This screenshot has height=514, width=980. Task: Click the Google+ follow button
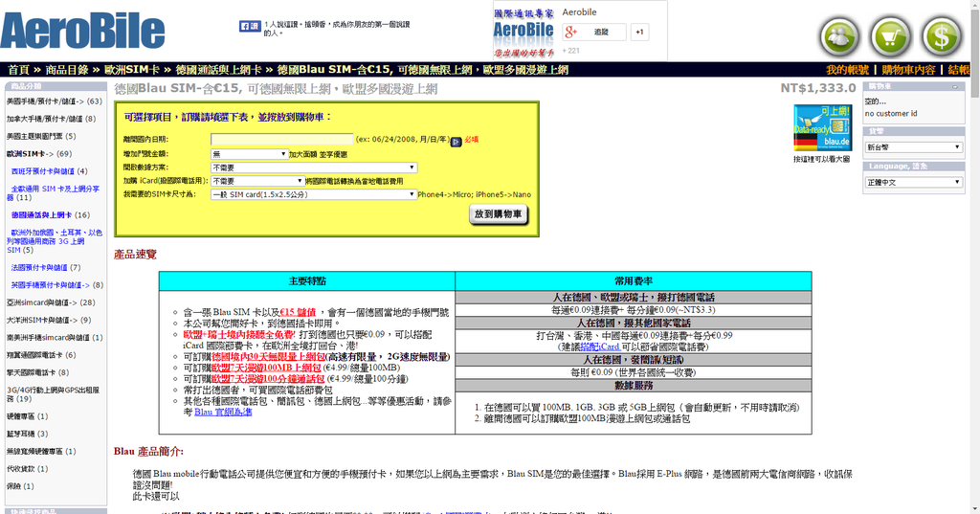(x=594, y=32)
